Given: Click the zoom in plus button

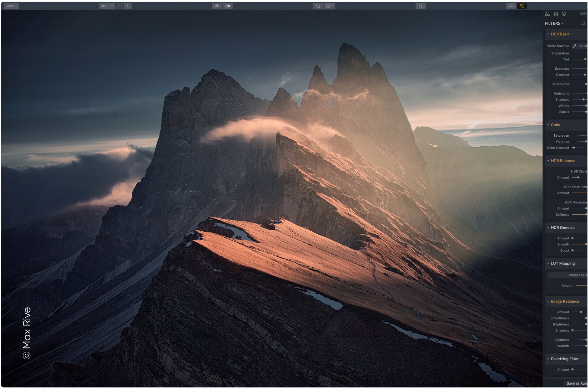Looking at the screenshot, I should (128, 6).
